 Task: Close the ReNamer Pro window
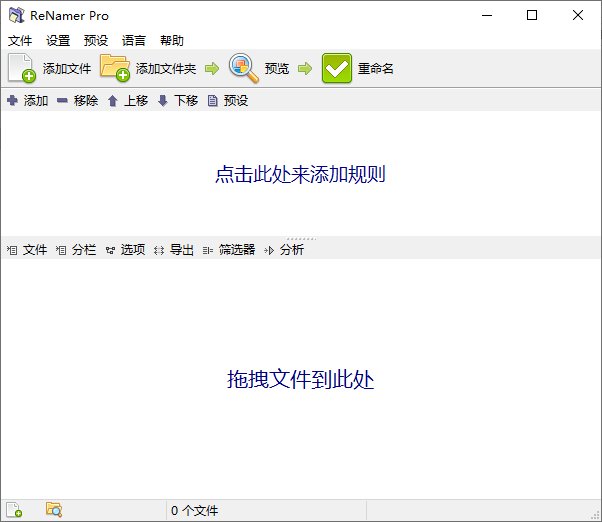(x=578, y=15)
